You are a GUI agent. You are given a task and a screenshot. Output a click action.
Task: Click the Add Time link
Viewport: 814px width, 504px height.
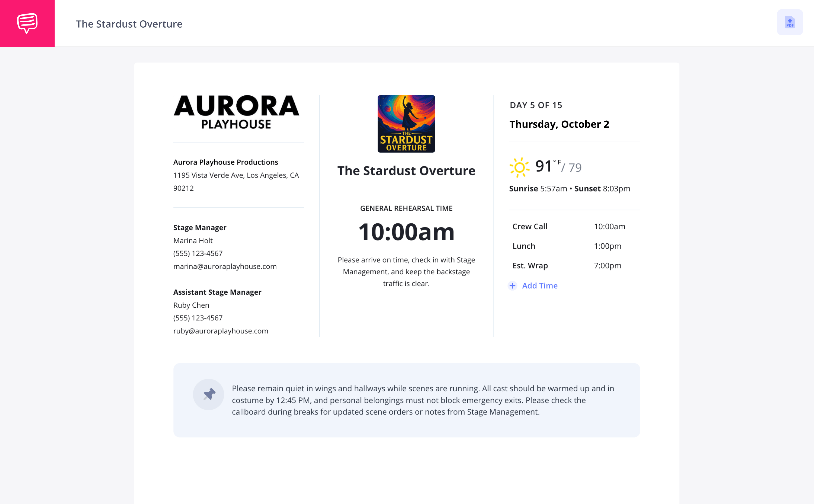click(x=540, y=286)
